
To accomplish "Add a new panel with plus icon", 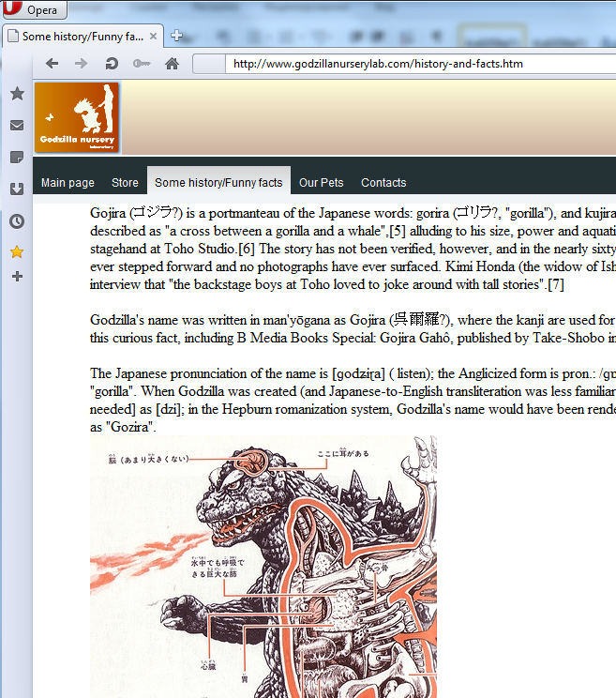I will (18, 277).
